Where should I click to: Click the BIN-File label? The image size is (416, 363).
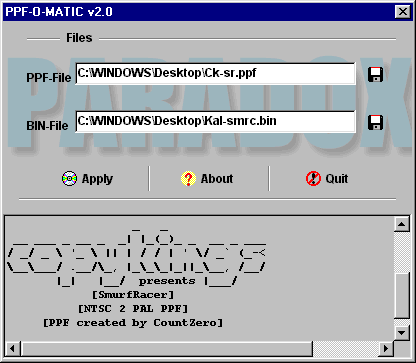(47, 126)
